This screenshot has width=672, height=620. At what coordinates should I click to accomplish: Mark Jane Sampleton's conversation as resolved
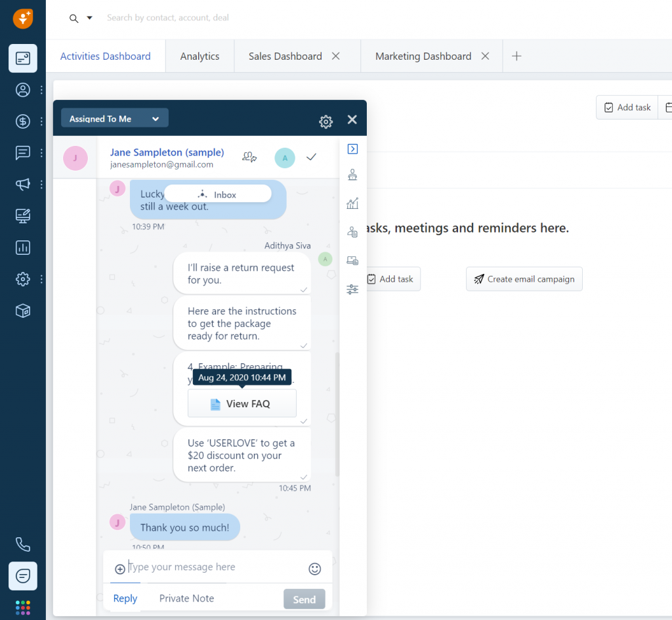coord(311,157)
